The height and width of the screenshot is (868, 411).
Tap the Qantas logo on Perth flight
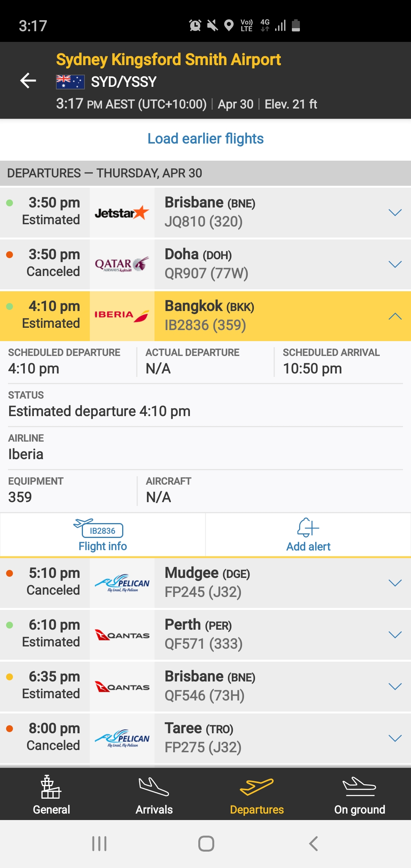tap(122, 635)
